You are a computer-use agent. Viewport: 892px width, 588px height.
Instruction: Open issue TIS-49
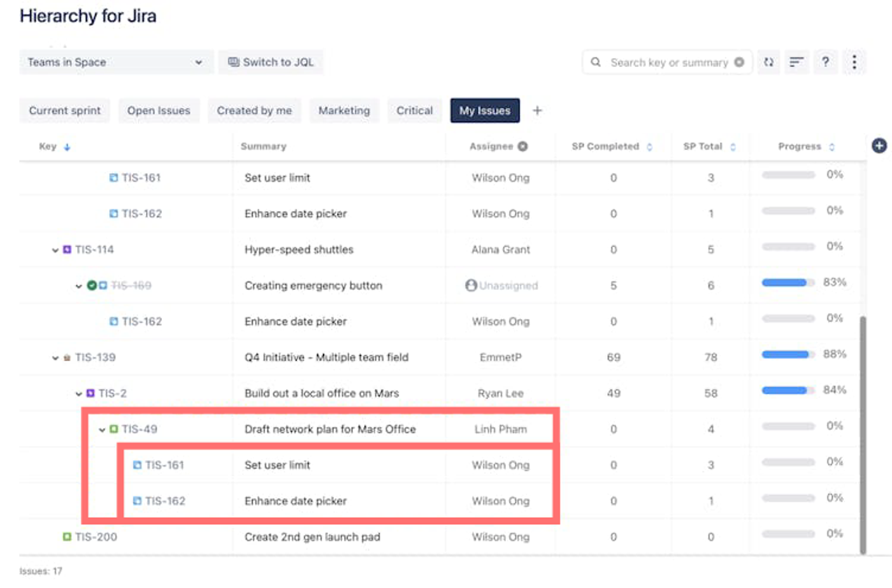[x=140, y=429]
